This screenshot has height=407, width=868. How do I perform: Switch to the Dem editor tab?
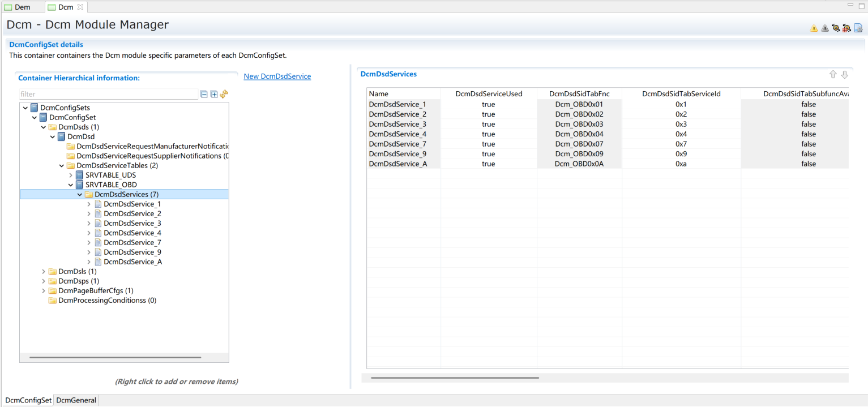pyautogui.click(x=23, y=7)
